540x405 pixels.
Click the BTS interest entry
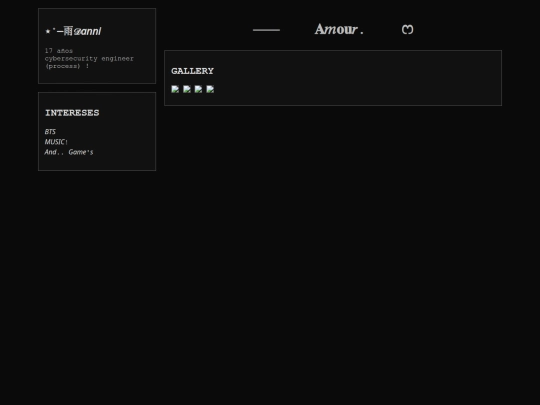click(50, 132)
